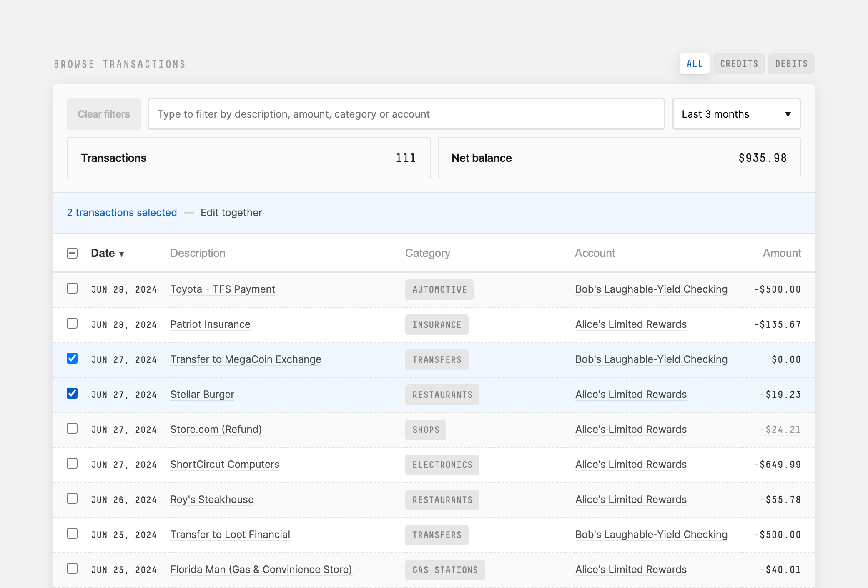Viewport: 868px width, 588px height.
Task: Click the GAS STATIONS category tag
Action: (445, 570)
